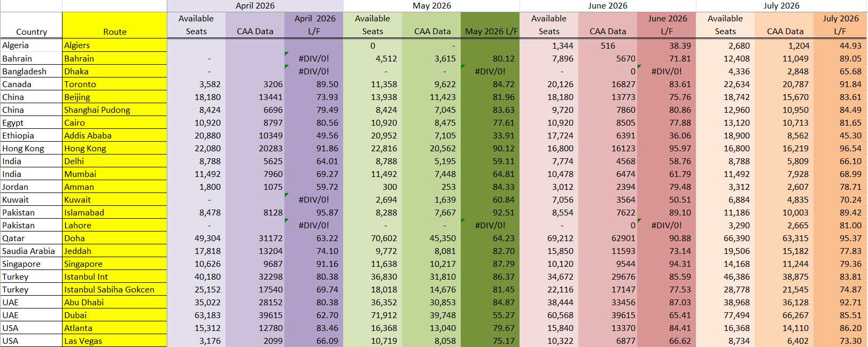Select the Shanghai Pudong route cell
868x347 pixels.
point(115,110)
